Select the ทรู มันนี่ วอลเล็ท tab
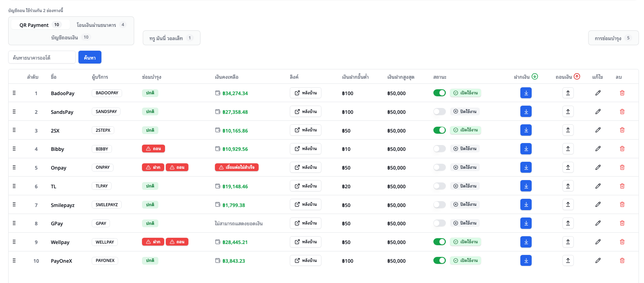The height and width of the screenshot is (283, 644). point(171,38)
